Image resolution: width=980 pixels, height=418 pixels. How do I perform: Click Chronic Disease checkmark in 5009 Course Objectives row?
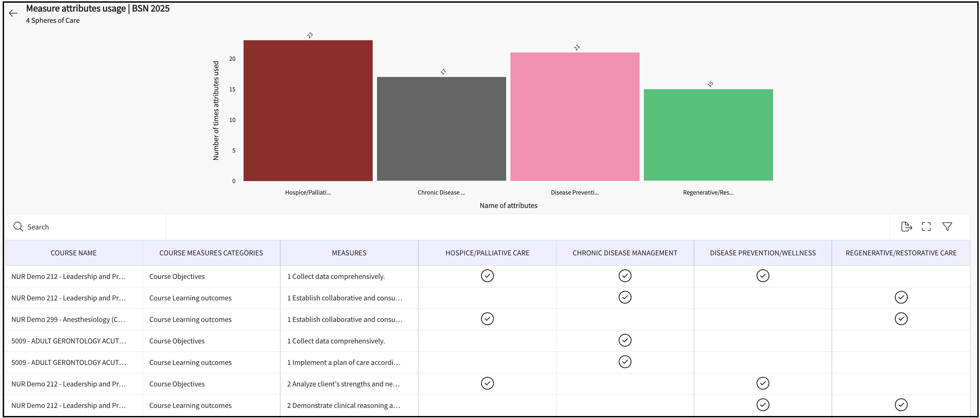coord(625,340)
